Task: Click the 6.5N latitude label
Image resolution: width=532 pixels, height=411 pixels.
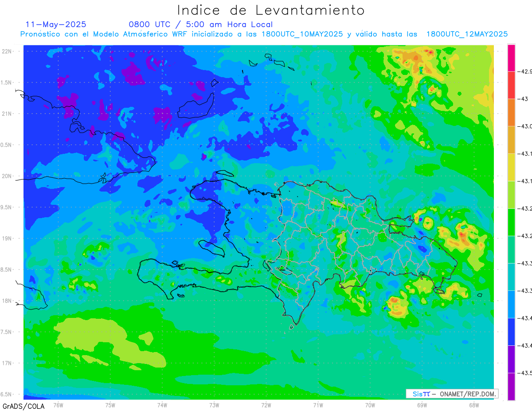Action: (6, 394)
